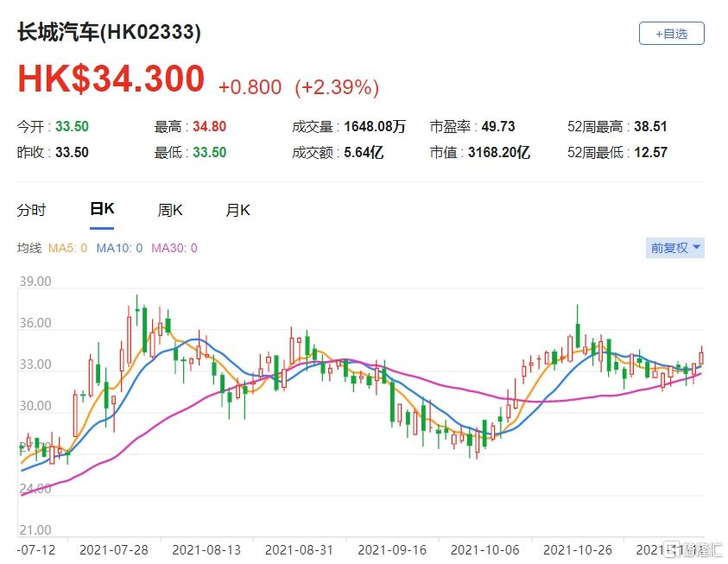The height and width of the screenshot is (564, 728).
Task: Click the +自选 add to watchlist button
Action: pyautogui.click(x=671, y=34)
